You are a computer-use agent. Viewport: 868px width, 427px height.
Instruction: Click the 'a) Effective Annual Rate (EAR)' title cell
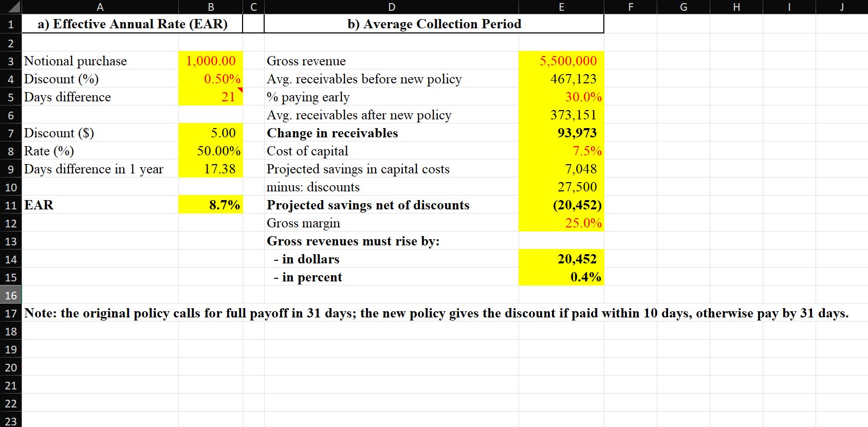click(x=133, y=24)
